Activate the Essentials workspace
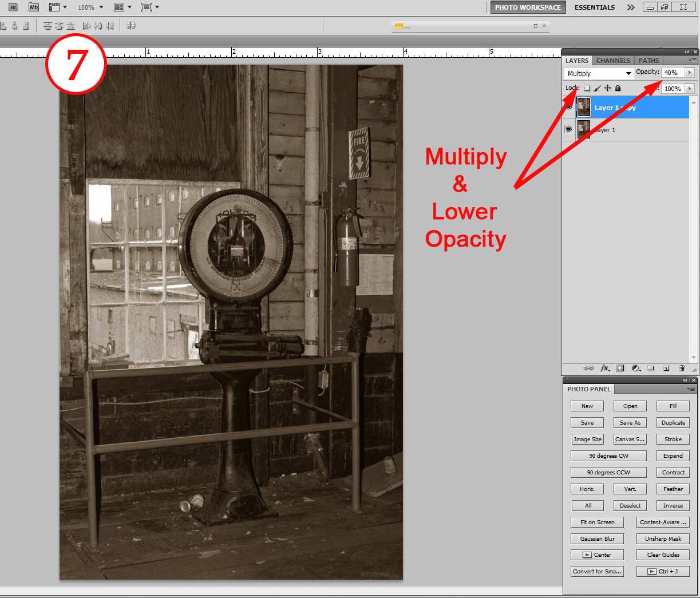The width and height of the screenshot is (700, 598). [594, 7]
